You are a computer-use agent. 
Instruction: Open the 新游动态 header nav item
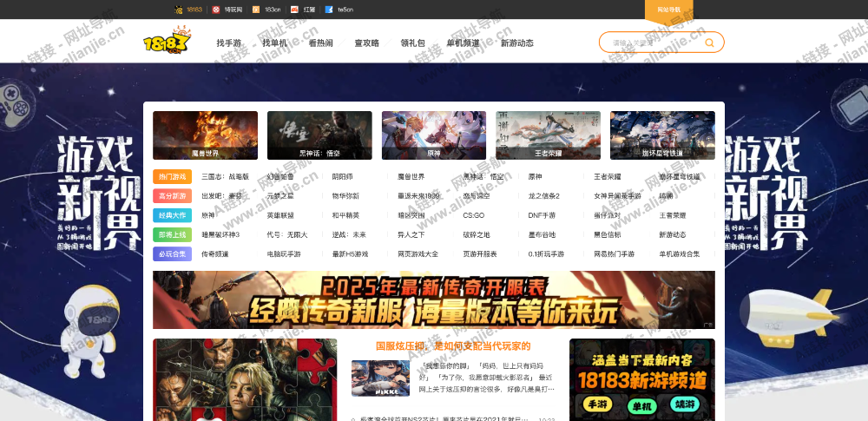(x=517, y=43)
